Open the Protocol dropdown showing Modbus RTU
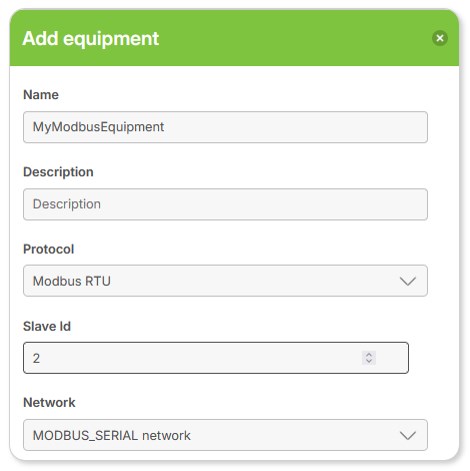Image resolution: width=470 pixels, height=471 pixels. coord(225,281)
